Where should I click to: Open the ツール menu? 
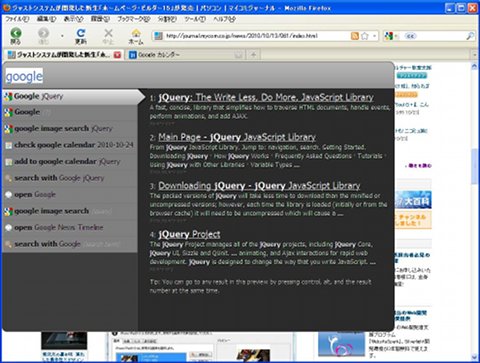coord(195,19)
